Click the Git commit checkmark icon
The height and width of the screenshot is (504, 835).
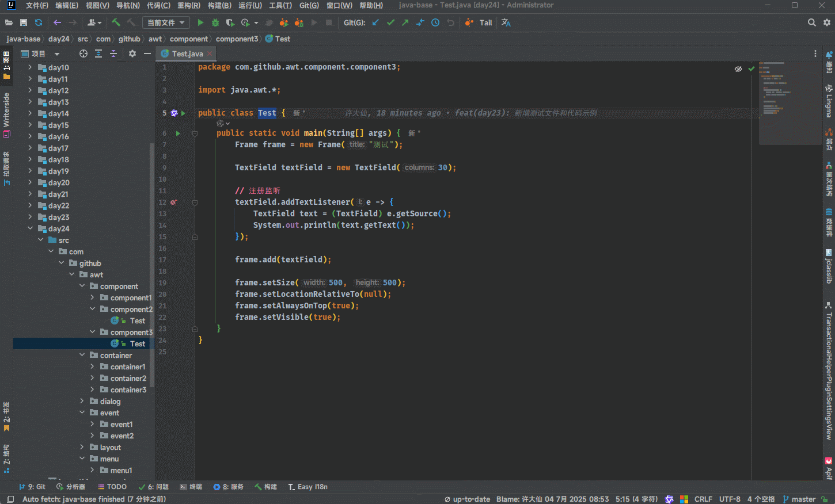click(390, 22)
